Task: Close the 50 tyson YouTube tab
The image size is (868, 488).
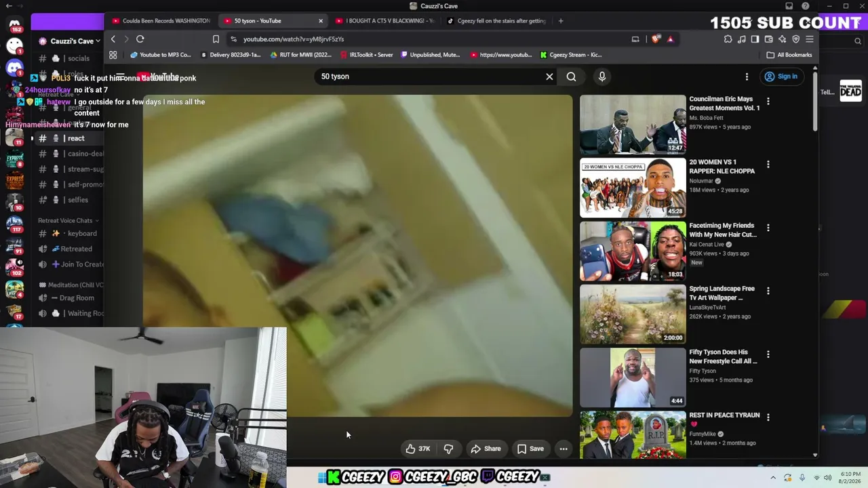Action: coord(321,21)
